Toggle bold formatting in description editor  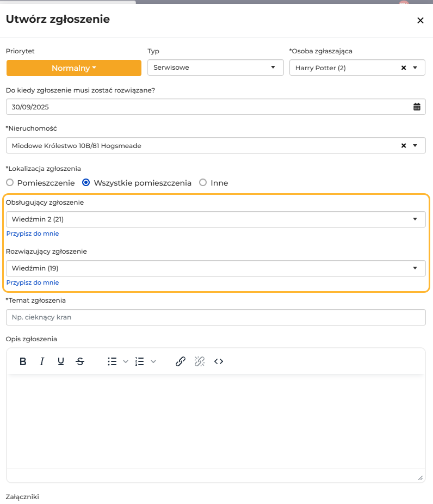(23, 361)
